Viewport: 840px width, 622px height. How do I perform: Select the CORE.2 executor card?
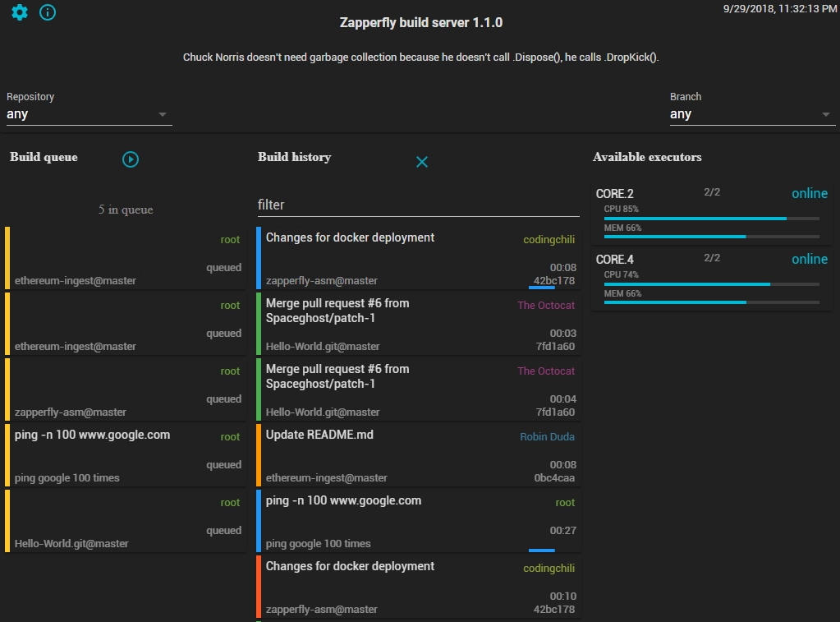[711, 212]
